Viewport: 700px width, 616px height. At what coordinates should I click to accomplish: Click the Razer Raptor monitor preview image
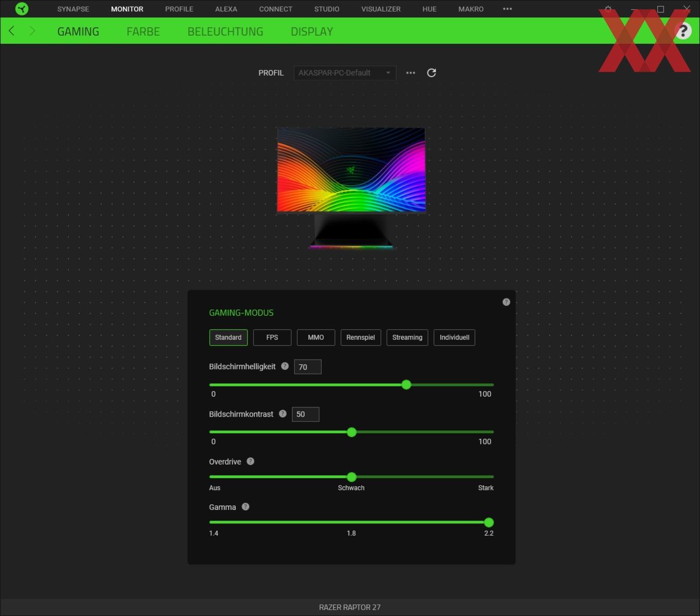point(352,188)
